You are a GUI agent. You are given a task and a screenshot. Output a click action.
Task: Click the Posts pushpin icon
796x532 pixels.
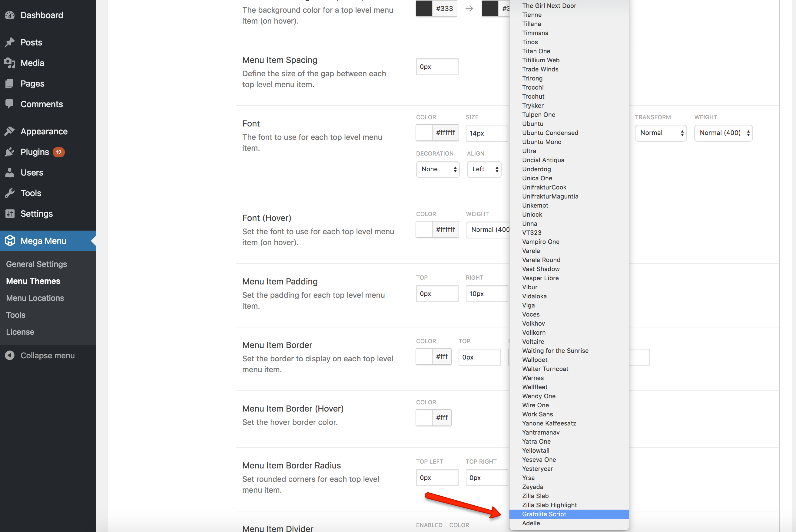pos(10,42)
